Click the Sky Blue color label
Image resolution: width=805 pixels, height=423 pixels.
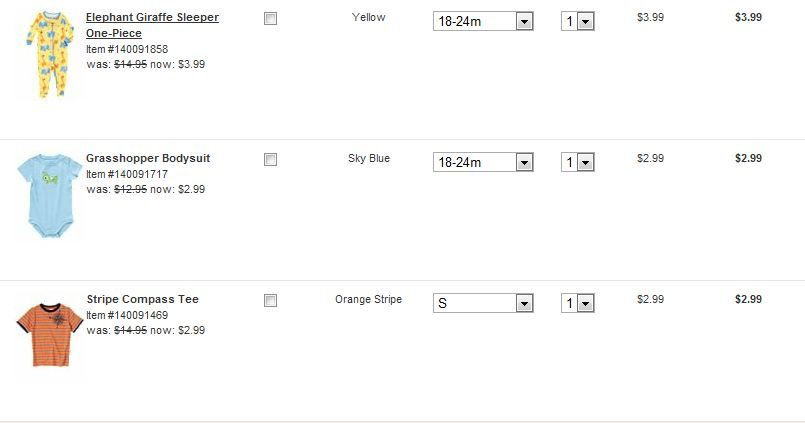(x=369, y=158)
